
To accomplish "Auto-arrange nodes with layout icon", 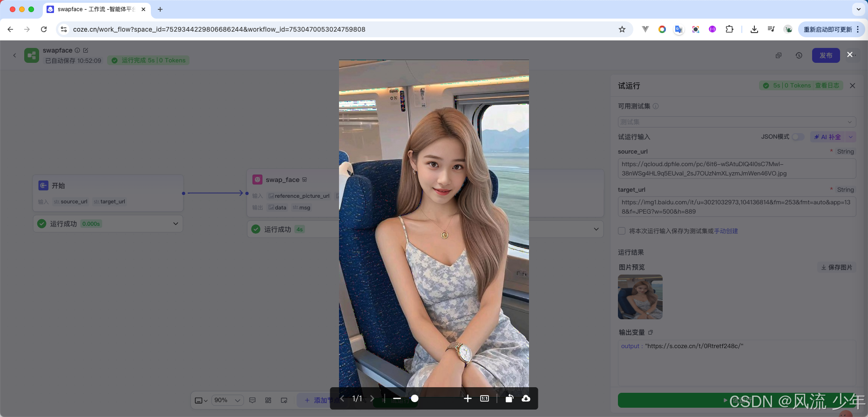I will click(x=268, y=400).
